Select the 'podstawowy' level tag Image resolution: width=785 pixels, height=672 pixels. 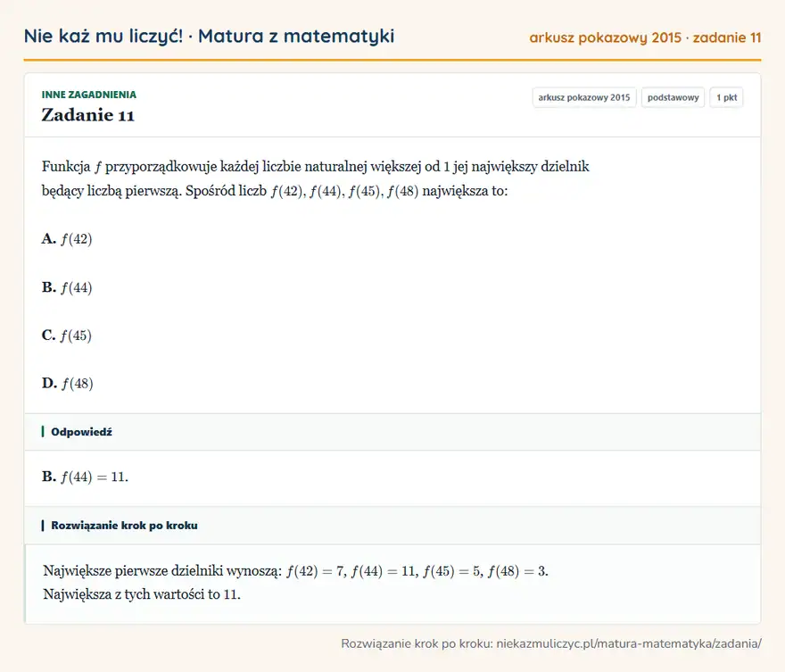tap(673, 97)
